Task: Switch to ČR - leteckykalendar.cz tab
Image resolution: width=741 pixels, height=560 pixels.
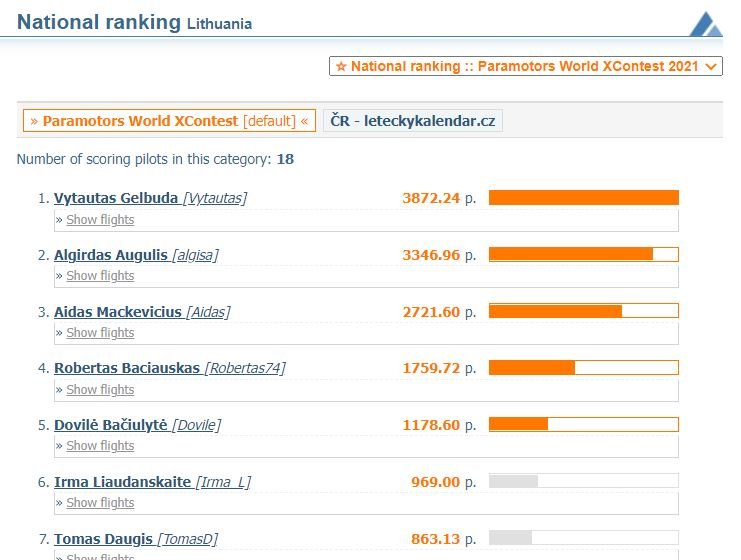Action: (413, 121)
